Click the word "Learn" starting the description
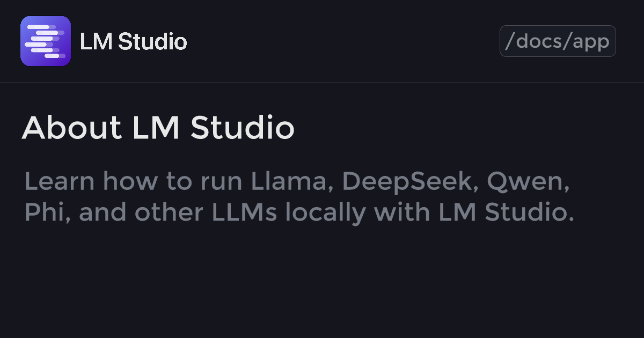Screen dimensions: 644x338 point(60,181)
